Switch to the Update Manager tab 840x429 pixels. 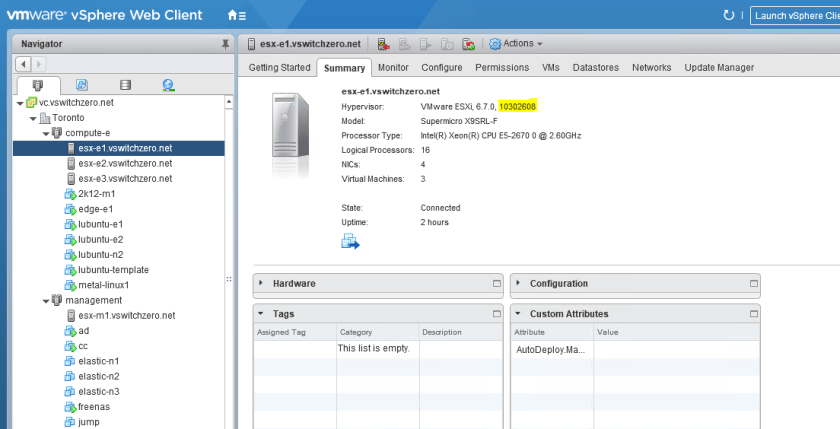tap(718, 68)
